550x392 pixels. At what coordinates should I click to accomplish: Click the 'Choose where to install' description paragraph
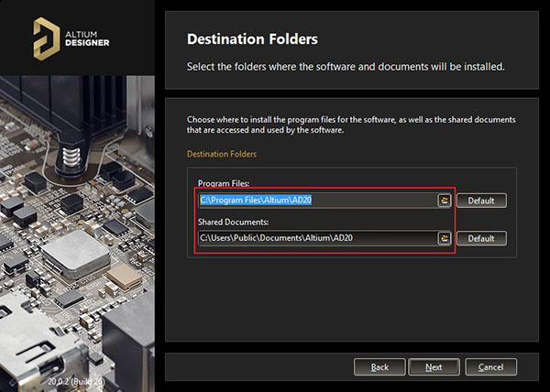tap(352, 125)
